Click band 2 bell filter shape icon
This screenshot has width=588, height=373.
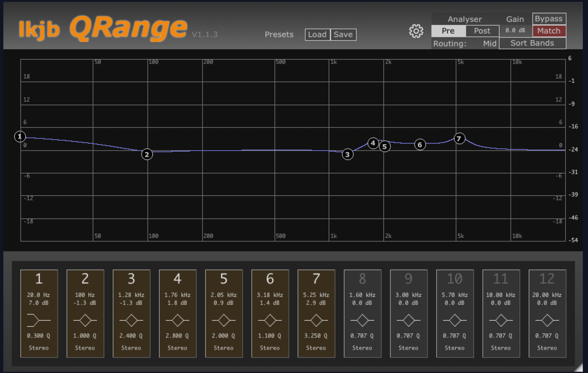(x=85, y=320)
